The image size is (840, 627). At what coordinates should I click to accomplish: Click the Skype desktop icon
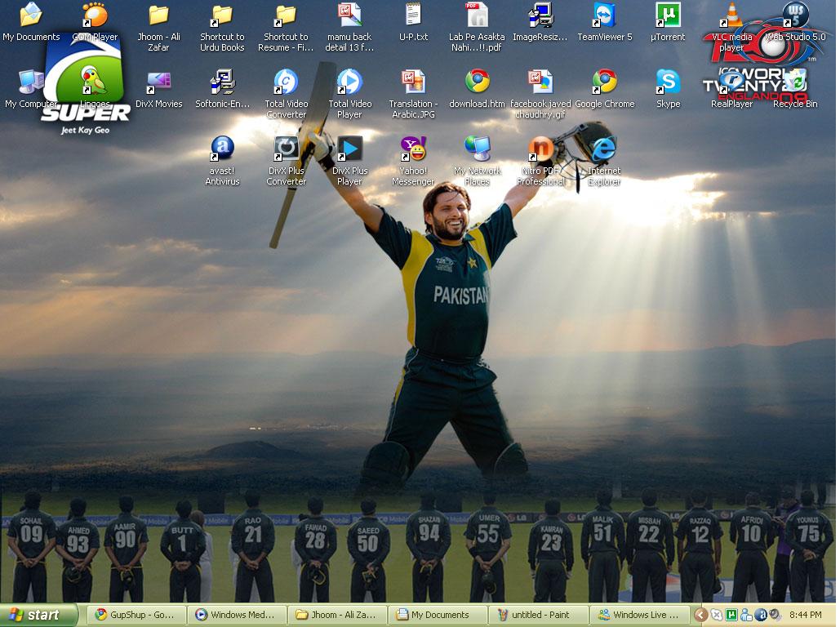pyautogui.click(x=668, y=83)
